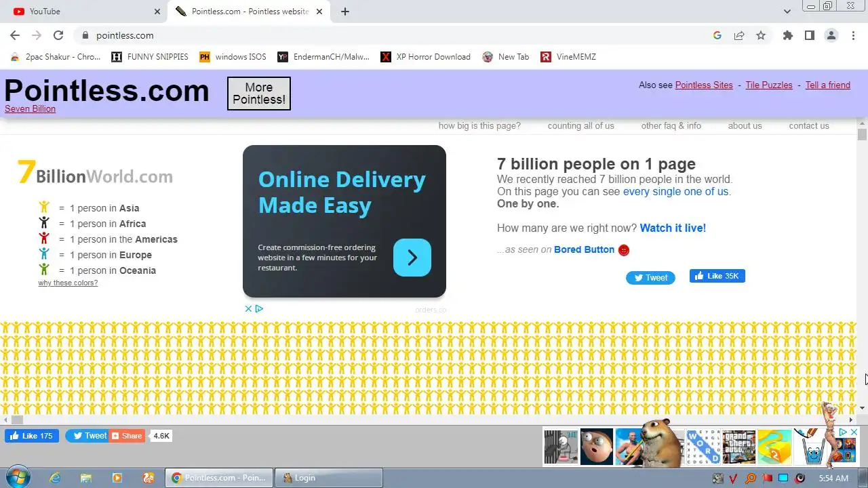
Task: Follow the Seven Billion link
Action: (30, 108)
